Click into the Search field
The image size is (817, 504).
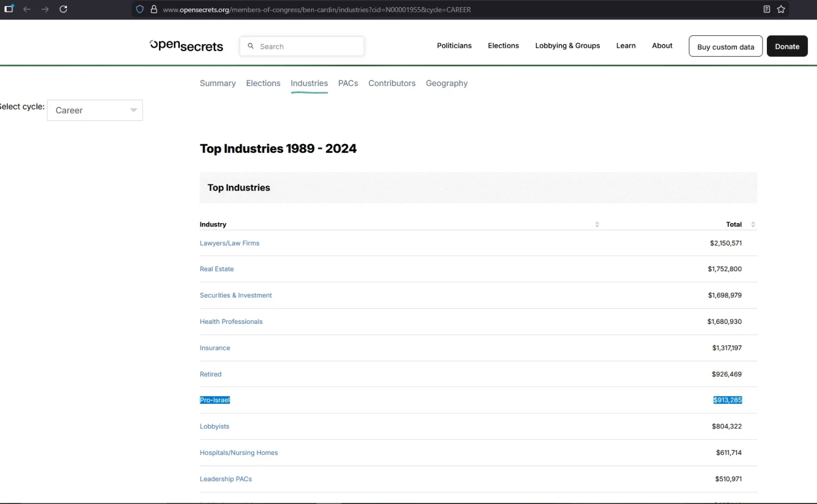(302, 46)
